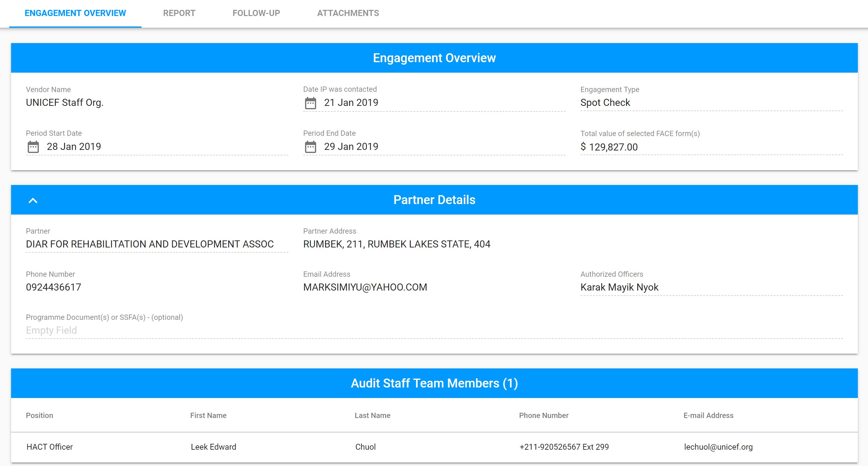
Task: Click the Audit Staff Team Members header
Action: pos(434,383)
